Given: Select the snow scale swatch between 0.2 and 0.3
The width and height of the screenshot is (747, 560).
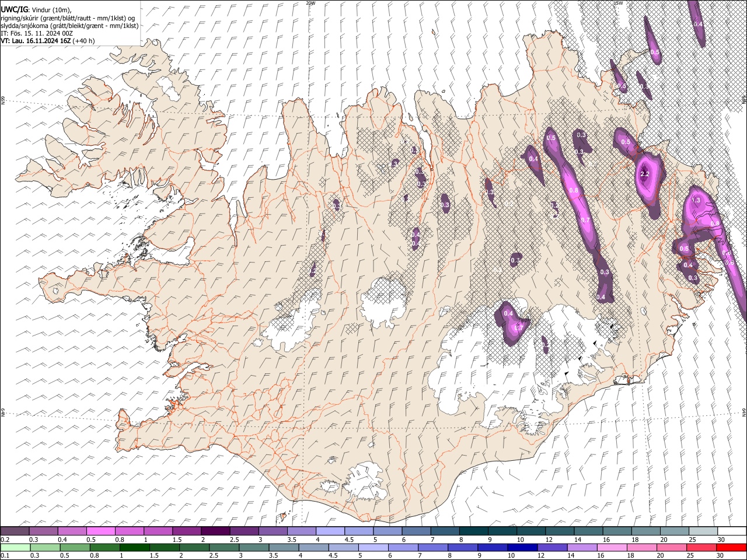Looking at the screenshot, I should pyautogui.click(x=15, y=531).
